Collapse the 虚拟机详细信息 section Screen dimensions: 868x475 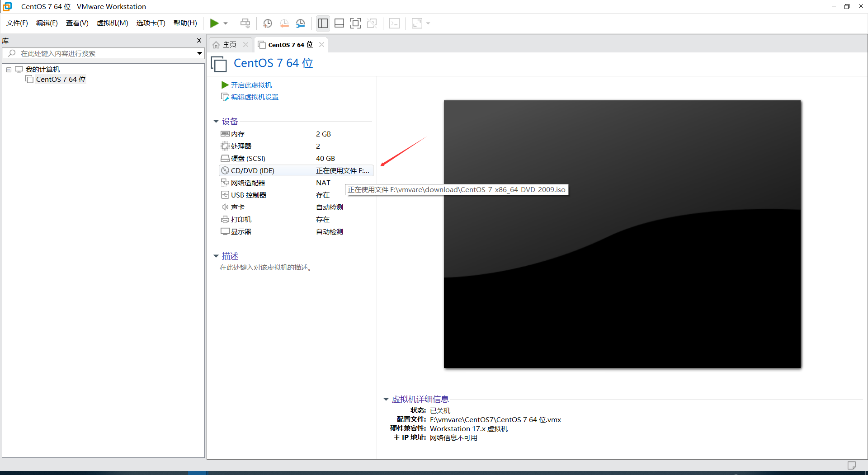[386, 399]
